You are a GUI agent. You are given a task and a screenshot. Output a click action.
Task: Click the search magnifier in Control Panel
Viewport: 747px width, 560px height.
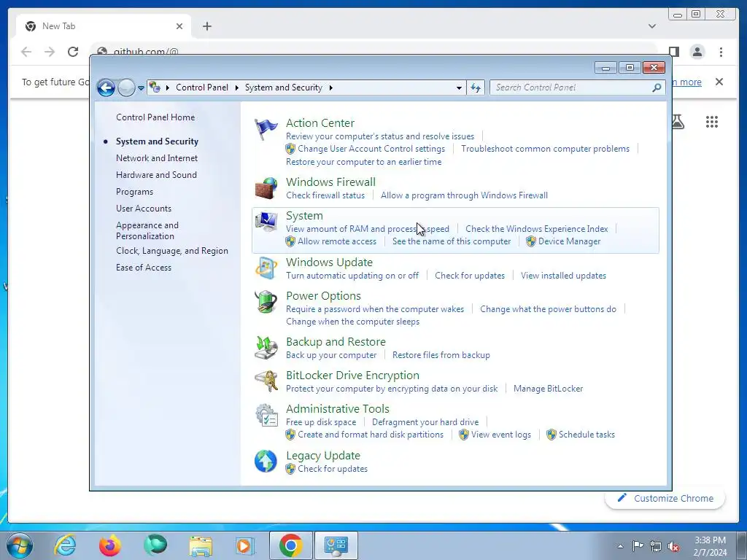pos(657,87)
